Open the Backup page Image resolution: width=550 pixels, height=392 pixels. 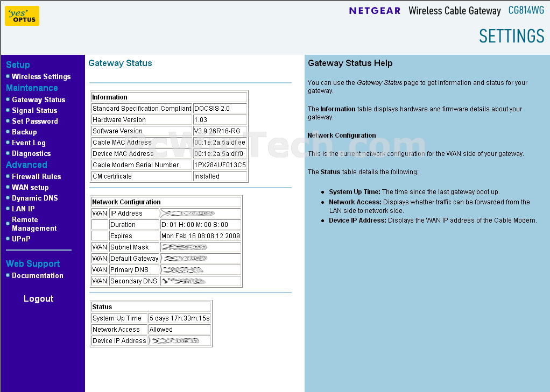click(x=24, y=132)
